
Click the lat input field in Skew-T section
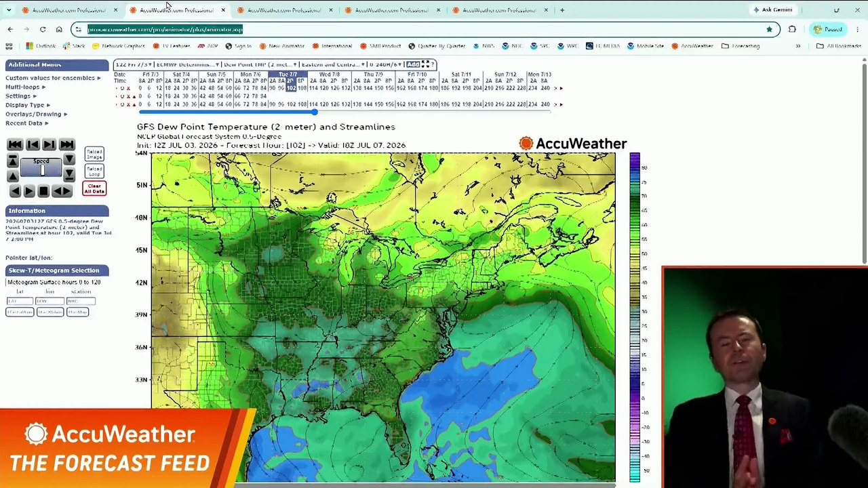pos(20,301)
